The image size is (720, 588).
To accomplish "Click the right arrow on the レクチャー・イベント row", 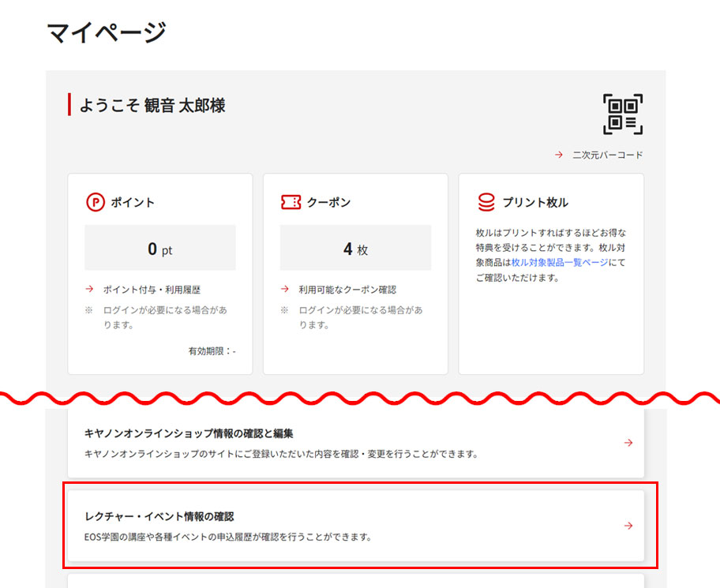I will pos(628,526).
